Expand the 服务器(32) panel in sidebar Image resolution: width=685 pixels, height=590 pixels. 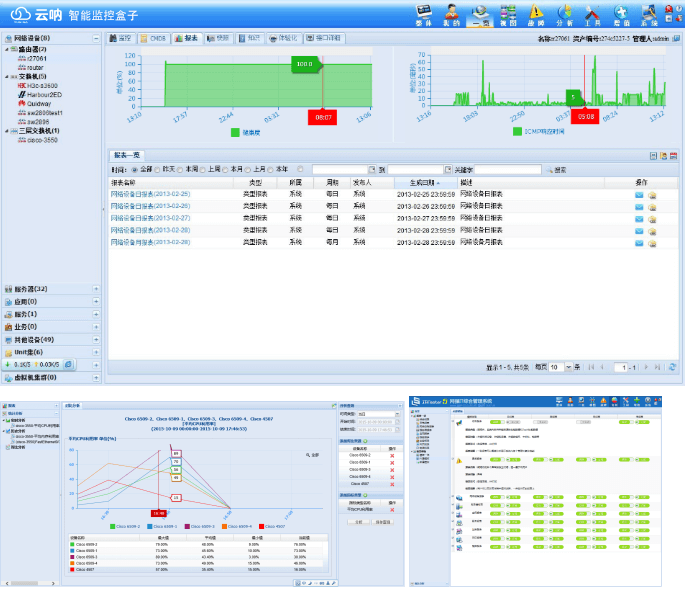tap(96, 289)
